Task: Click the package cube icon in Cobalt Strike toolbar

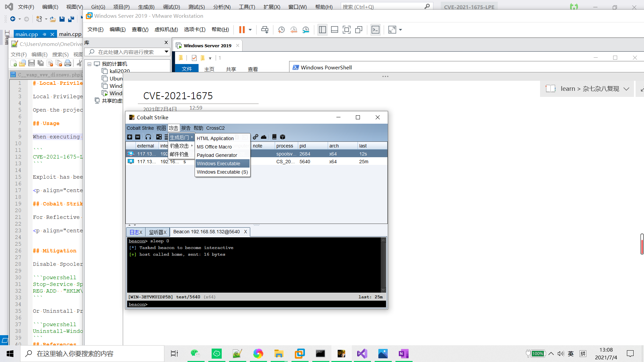Action: click(x=282, y=137)
